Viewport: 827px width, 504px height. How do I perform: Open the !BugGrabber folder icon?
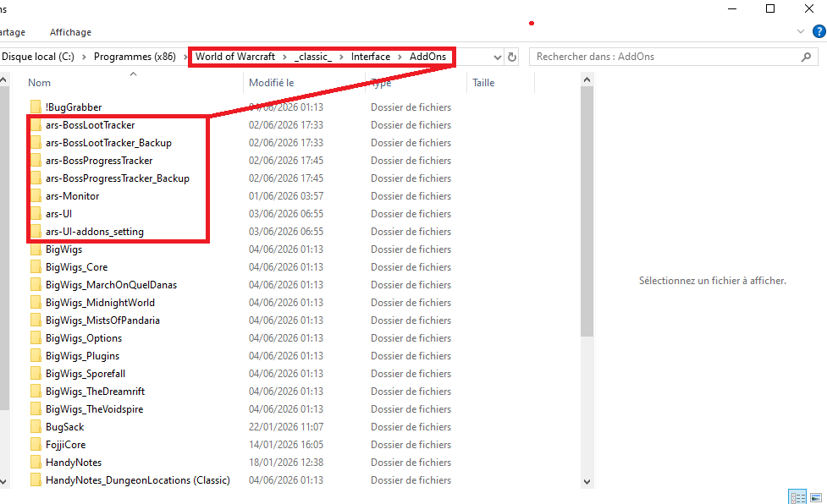[x=36, y=107]
